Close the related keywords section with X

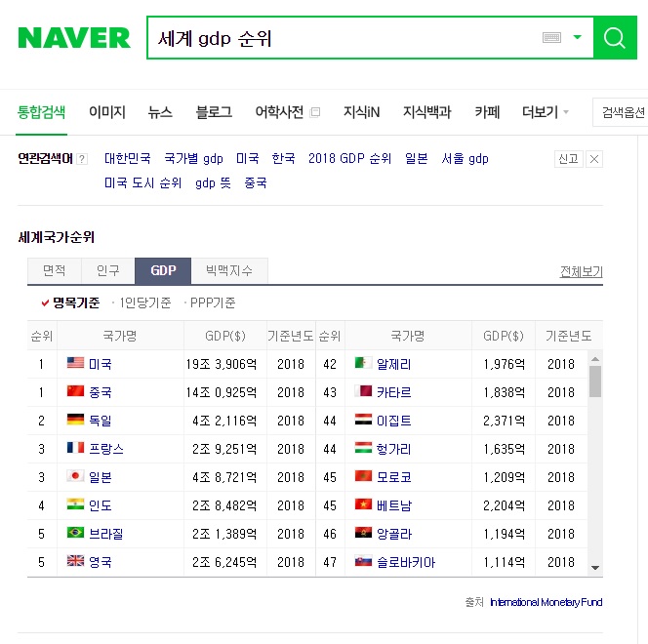point(594,159)
